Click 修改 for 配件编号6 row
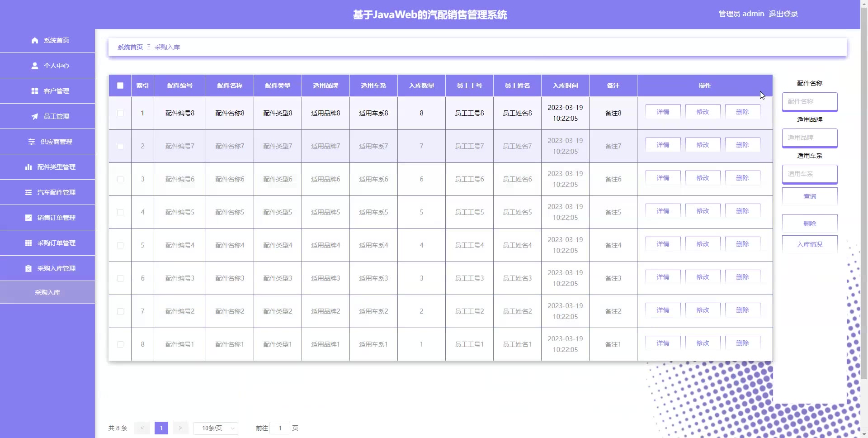Viewport: 868px width, 438px height. tap(703, 178)
